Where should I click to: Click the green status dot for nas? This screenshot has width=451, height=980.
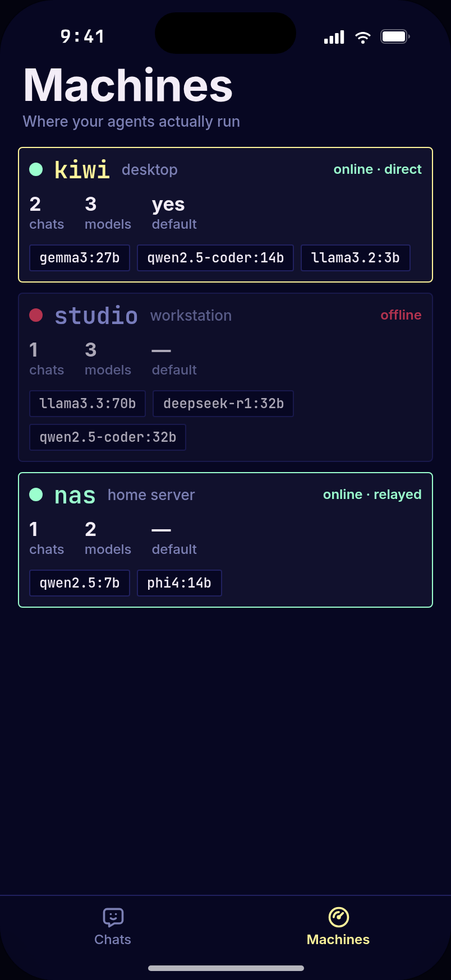coord(36,494)
